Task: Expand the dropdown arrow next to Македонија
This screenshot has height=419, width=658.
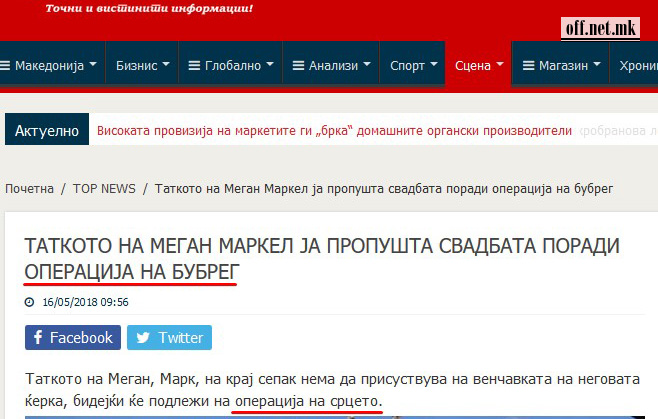Action: pos(93,64)
